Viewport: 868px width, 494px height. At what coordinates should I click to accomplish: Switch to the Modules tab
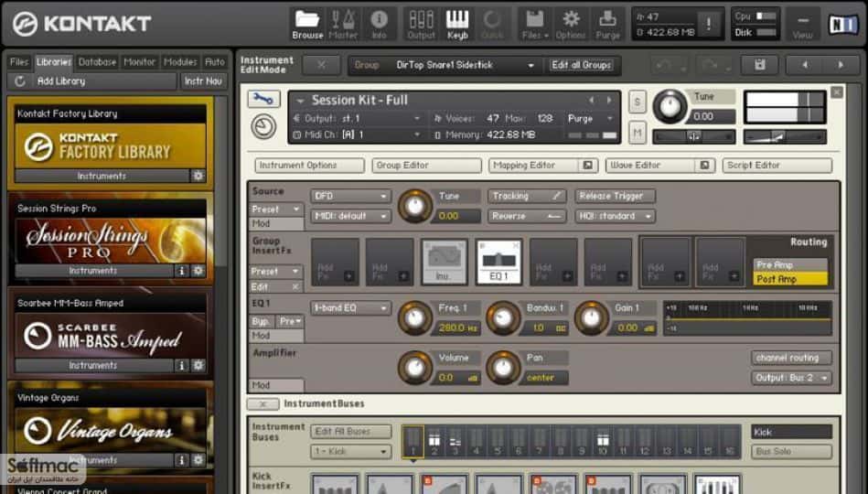[x=180, y=61]
